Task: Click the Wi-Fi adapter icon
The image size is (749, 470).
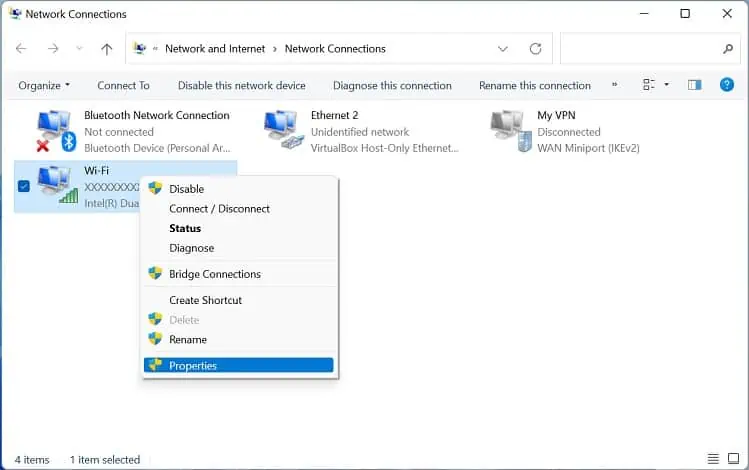Action: [x=57, y=186]
